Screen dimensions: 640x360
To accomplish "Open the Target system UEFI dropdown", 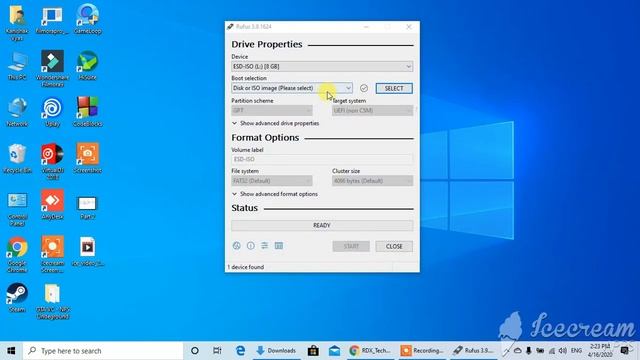I will (x=372, y=110).
